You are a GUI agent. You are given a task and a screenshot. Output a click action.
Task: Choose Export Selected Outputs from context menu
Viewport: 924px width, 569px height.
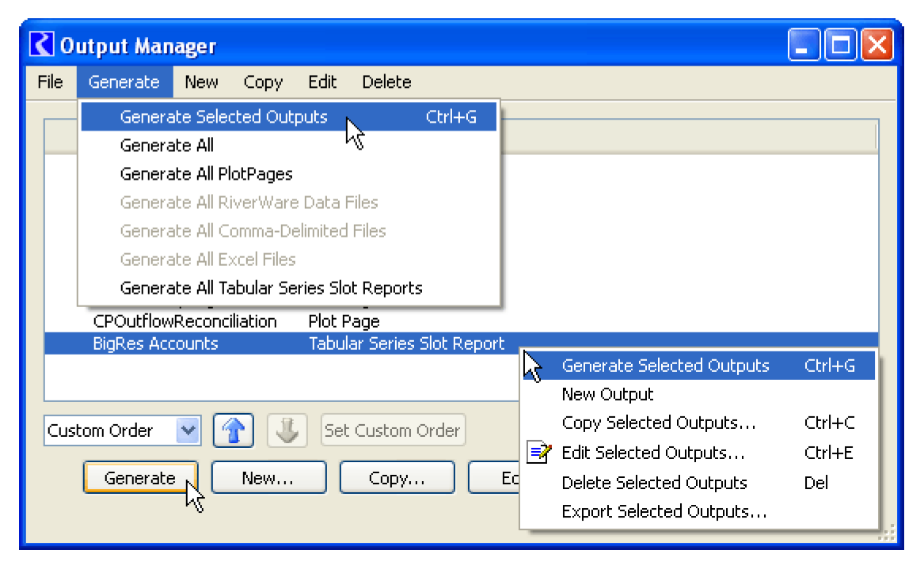click(664, 511)
